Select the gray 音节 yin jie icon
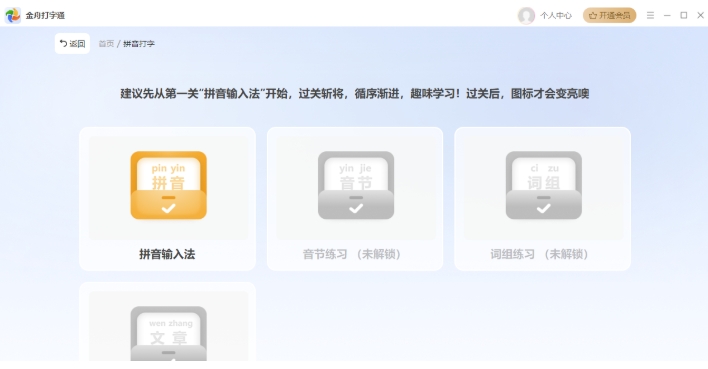 click(x=356, y=185)
